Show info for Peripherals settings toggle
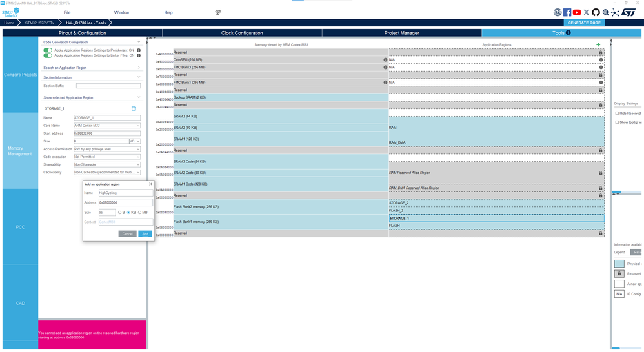 pyautogui.click(x=139, y=50)
